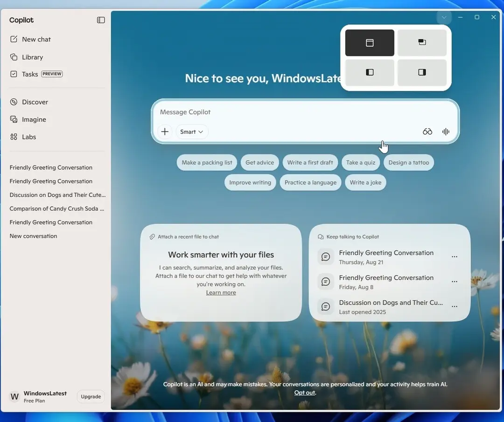Screen dimensions: 504x422
Task: Select the Improve writing suggestion
Action: [x=250, y=182]
